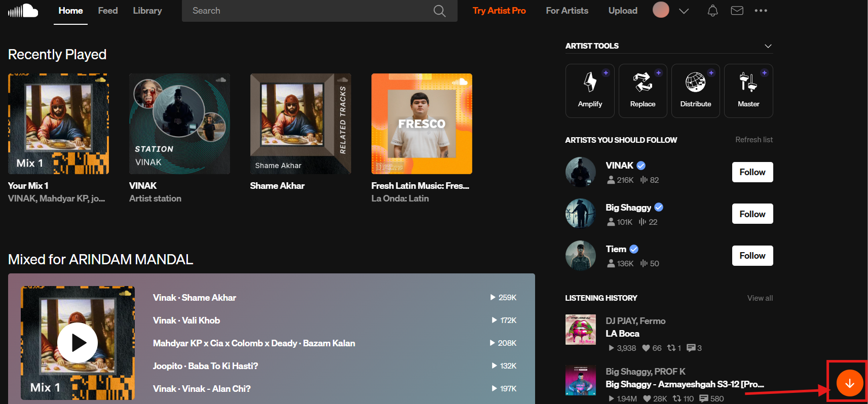868x404 pixels.
Task: Open La Onda: Latin link
Action: 400,198
